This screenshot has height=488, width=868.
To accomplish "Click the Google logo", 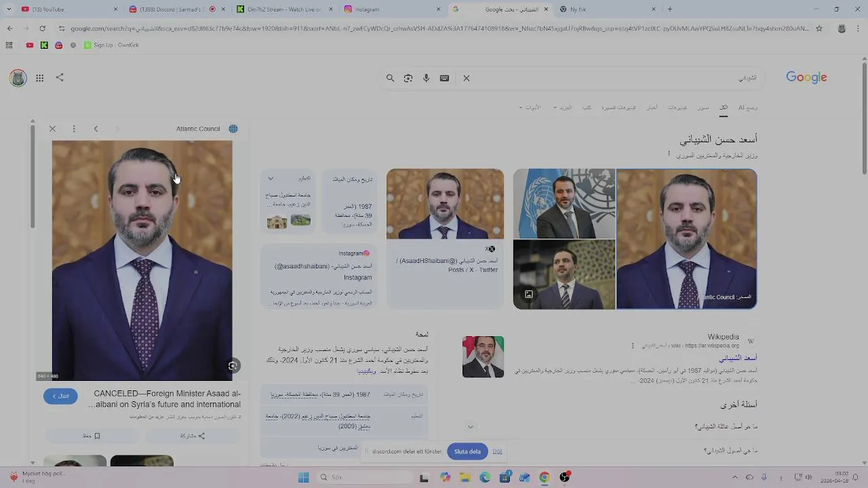I will [x=806, y=77].
